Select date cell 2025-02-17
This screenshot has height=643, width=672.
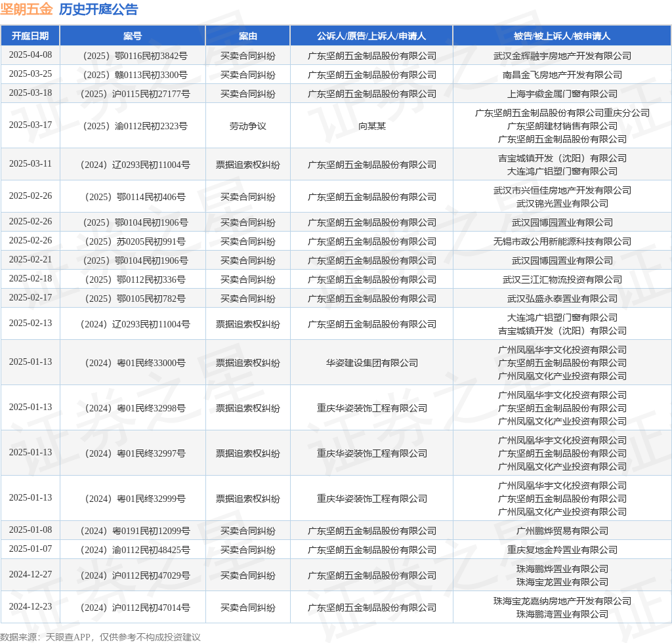tap(30, 297)
